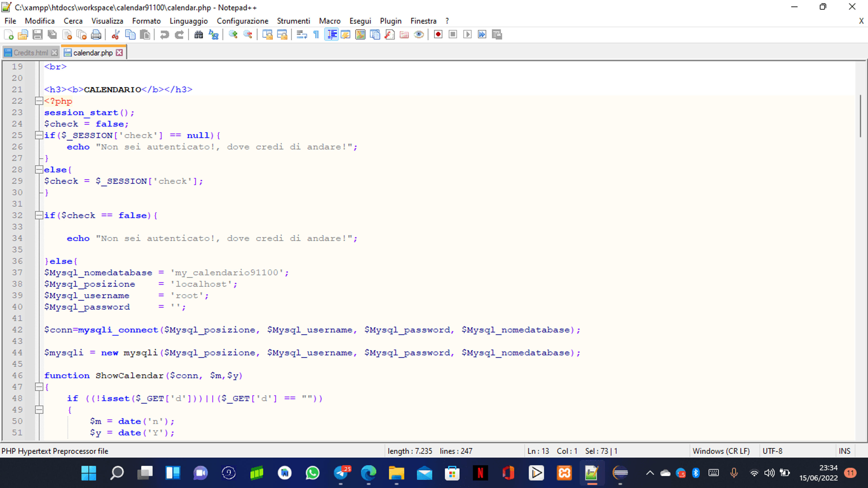Switch to the Credits.html tab
This screenshot has height=488, width=868.
[x=31, y=53]
